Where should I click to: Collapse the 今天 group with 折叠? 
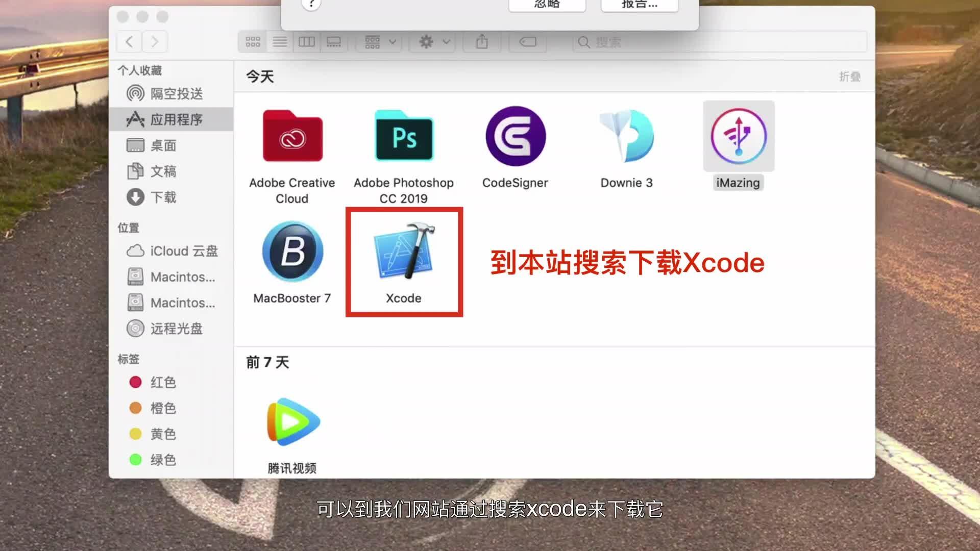click(850, 77)
